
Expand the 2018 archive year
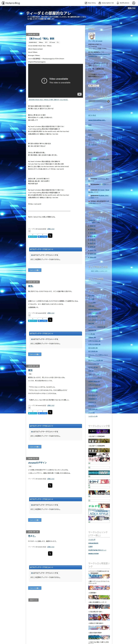point(89,240)
